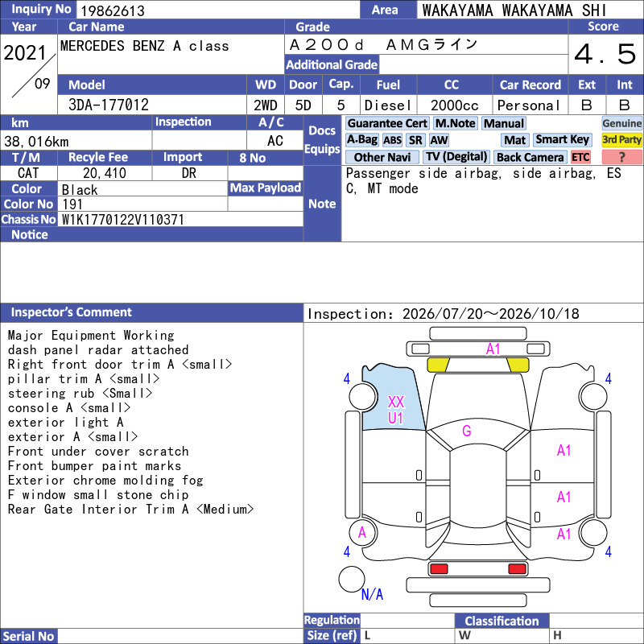Click the TV (Degital) badge
Image resolution: width=644 pixels, height=644 pixels.
[456, 157]
